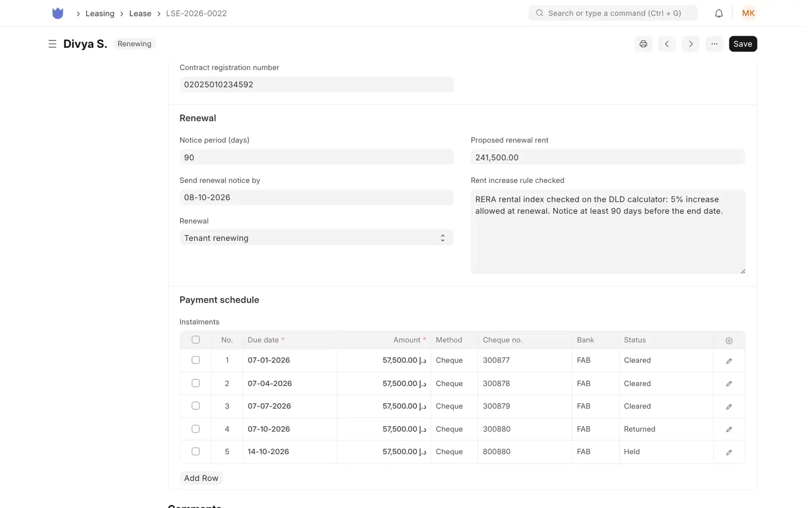Edit Send renewal notice by date
Viewport: 812px width, 508px height.
point(316,197)
